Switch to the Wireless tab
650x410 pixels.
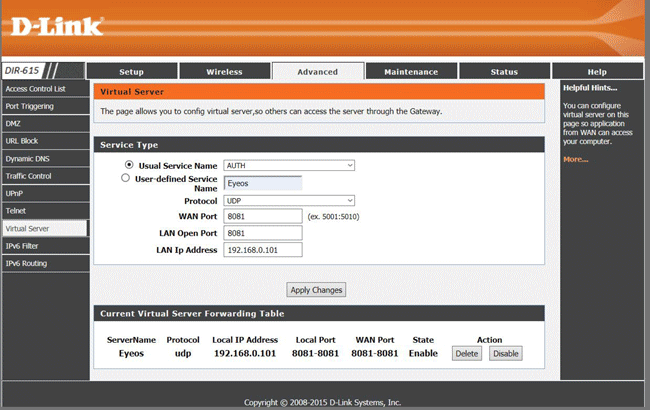click(x=225, y=71)
